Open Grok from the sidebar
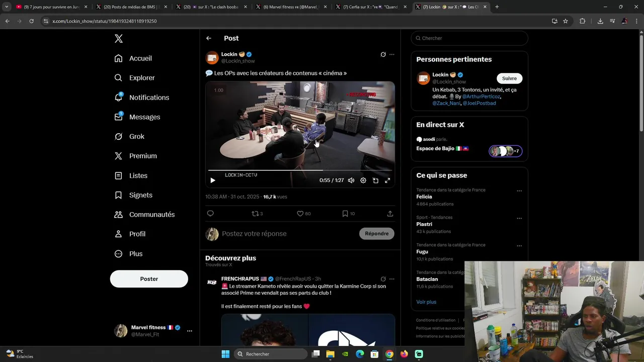Screen dimensions: 644x362 tap(129, 137)
